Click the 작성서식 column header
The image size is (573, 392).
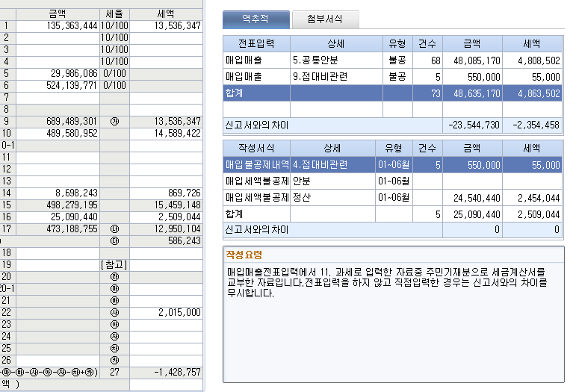click(256, 149)
